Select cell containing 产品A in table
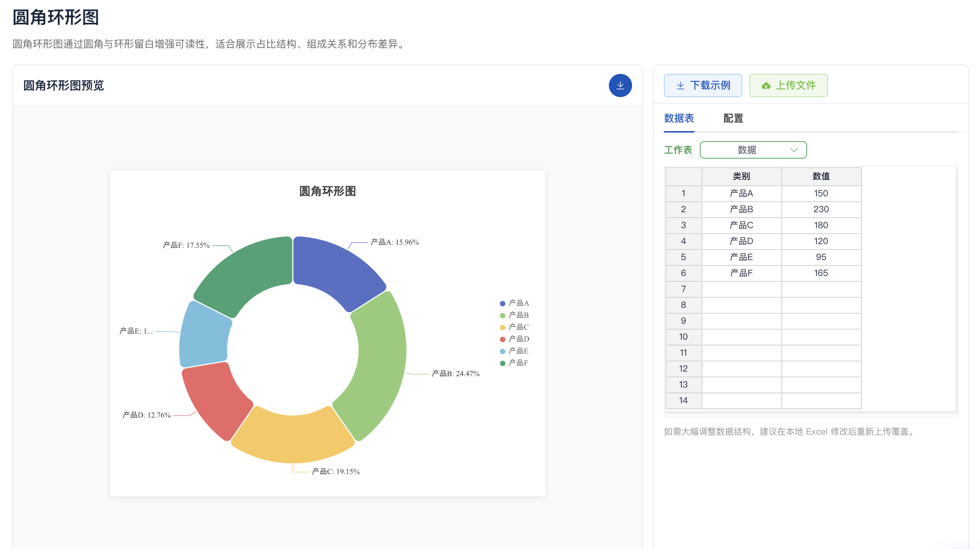This screenshot has width=980, height=549. click(742, 193)
